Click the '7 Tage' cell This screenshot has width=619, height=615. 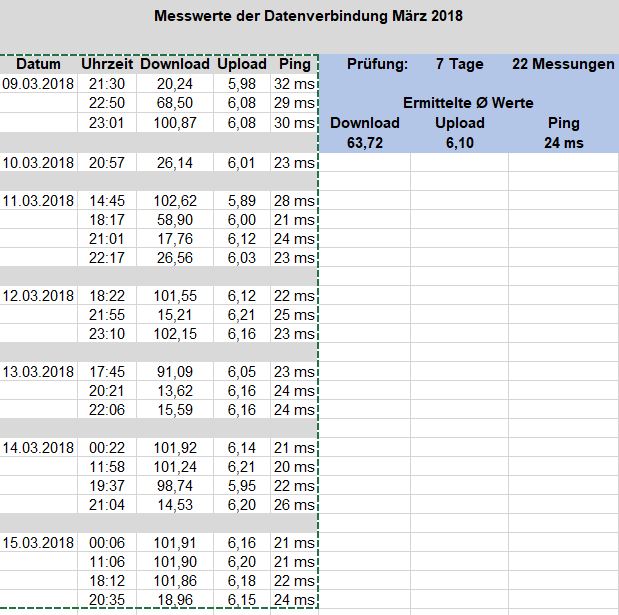click(x=460, y=64)
